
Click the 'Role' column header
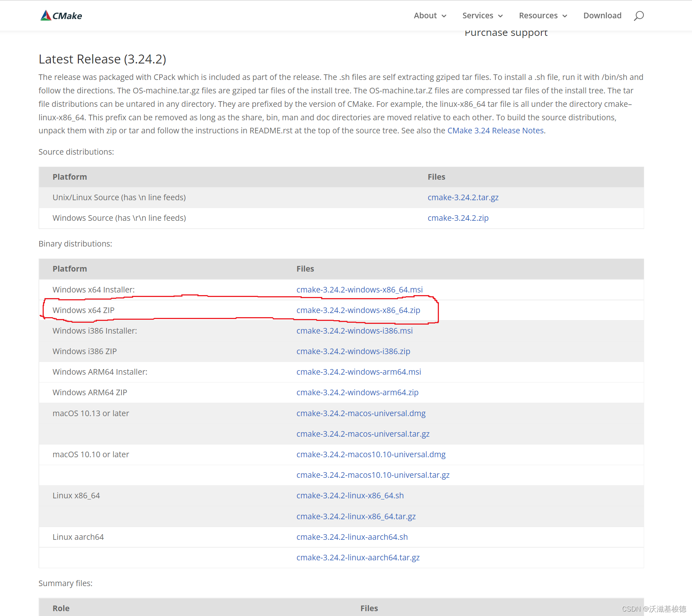pos(61,609)
